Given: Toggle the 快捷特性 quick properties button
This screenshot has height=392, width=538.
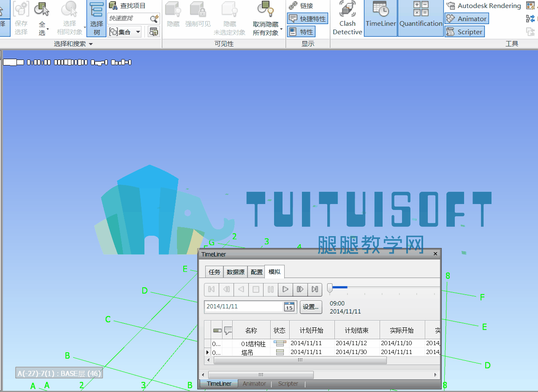Looking at the screenshot, I should 307,19.
